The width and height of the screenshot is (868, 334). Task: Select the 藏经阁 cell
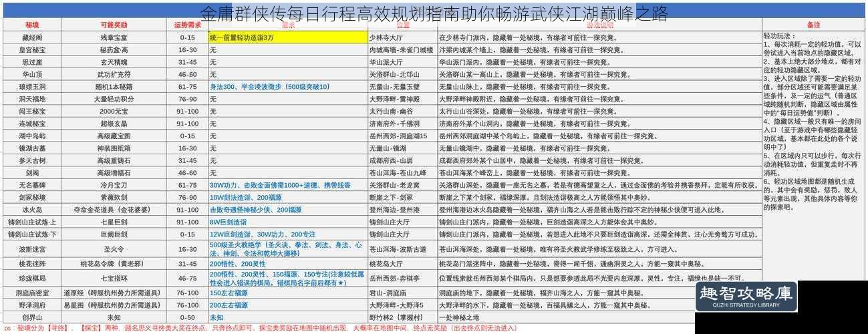(x=32, y=37)
